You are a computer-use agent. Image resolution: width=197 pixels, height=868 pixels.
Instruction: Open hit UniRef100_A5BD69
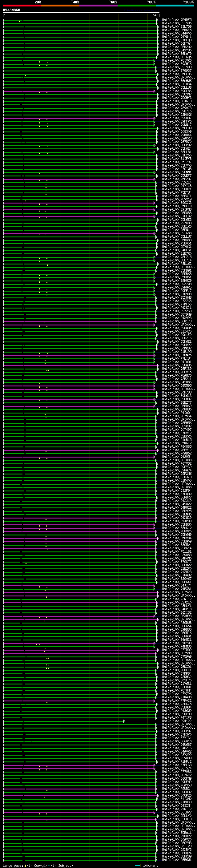tap(177, 406)
